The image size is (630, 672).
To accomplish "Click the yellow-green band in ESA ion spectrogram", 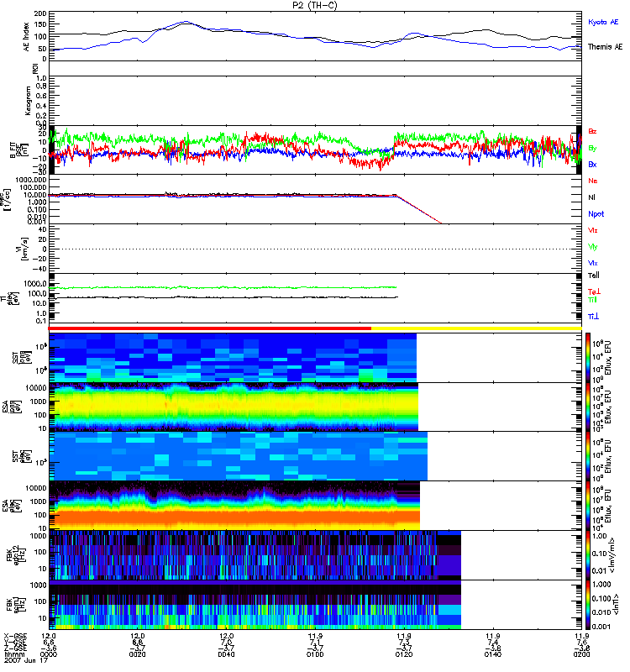I will [234, 405].
